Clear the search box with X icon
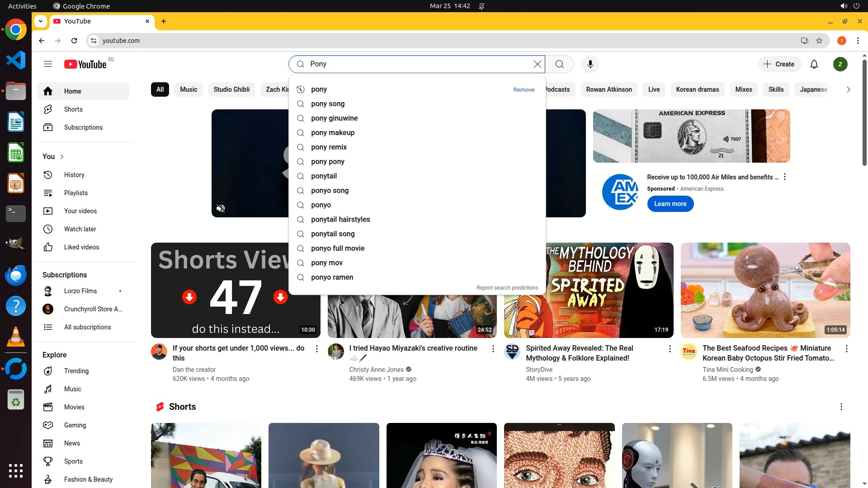This screenshot has width=868, height=488. [x=537, y=64]
